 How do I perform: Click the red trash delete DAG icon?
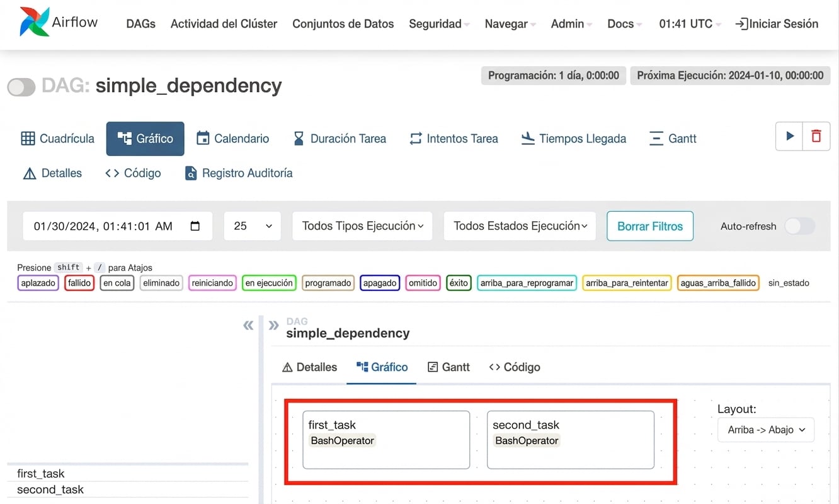tap(816, 136)
